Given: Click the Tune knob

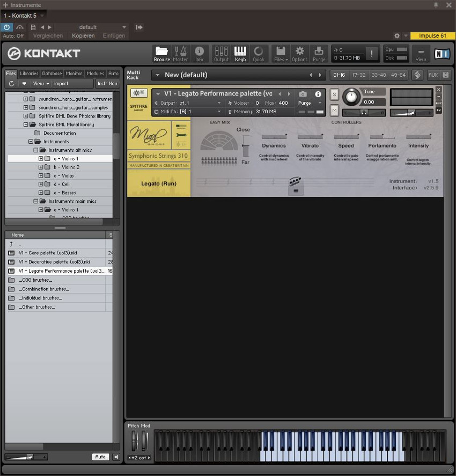Looking at the screenshot, I should pos(351,97).
